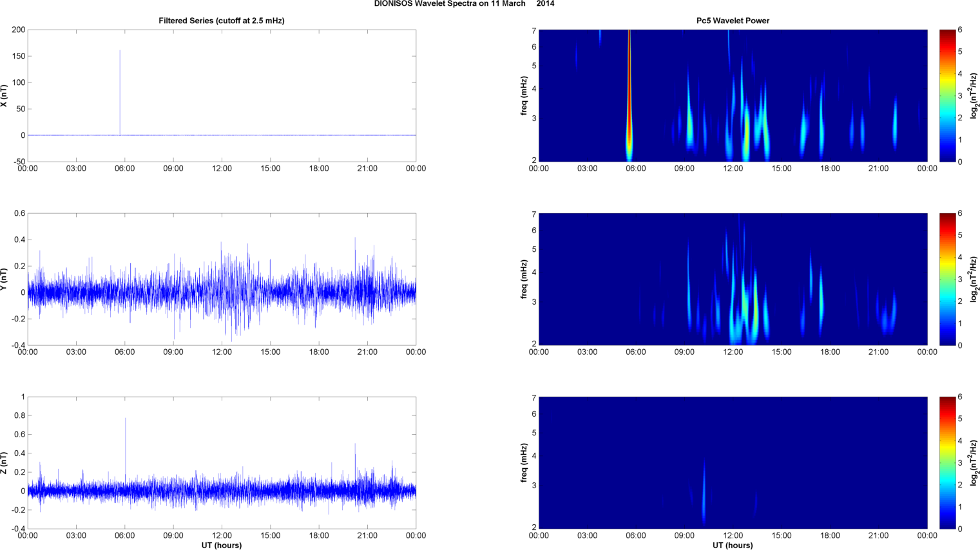Image resolution: width=980 pixels, height=550 pixels.
Task: Click the log2(nT²/Hz) label of the Z spectrogram colorbar
Action: [974, 463]
